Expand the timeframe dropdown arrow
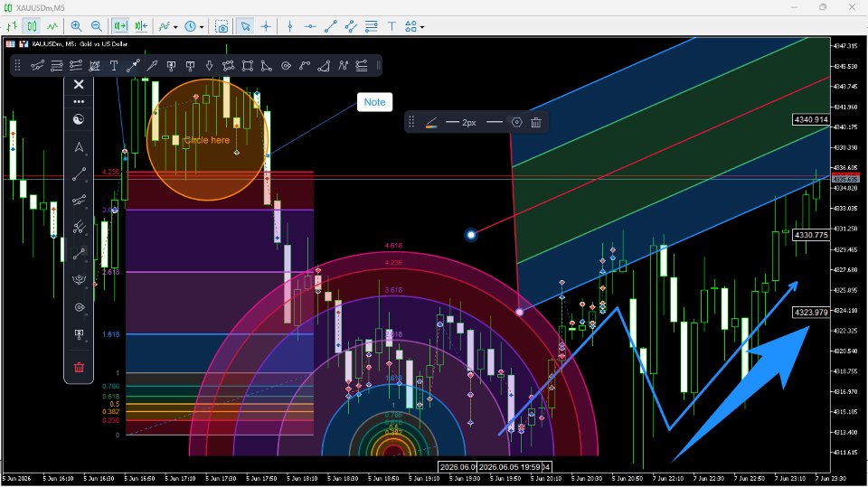Image resolution: width=868 pixels, height=487 pixels. (202, 26)
